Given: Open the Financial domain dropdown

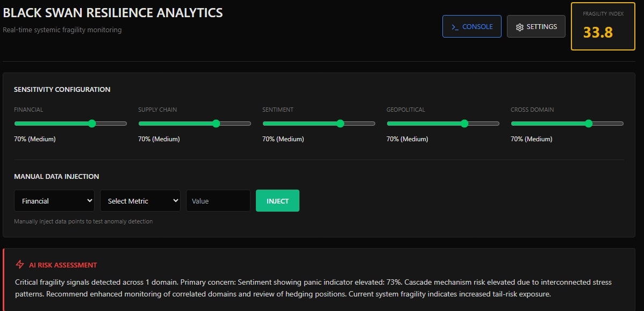Looking at the screenshot, I should [54, 201].
